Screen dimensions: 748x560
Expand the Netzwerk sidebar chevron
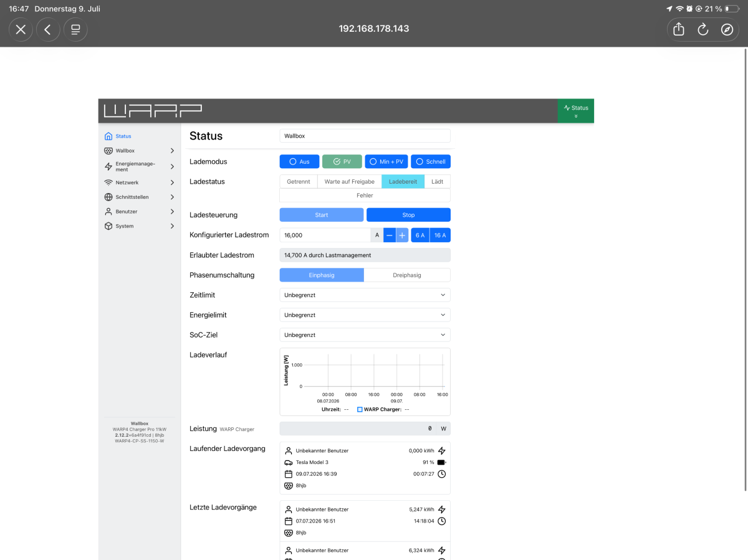click(x=172, y=183)
